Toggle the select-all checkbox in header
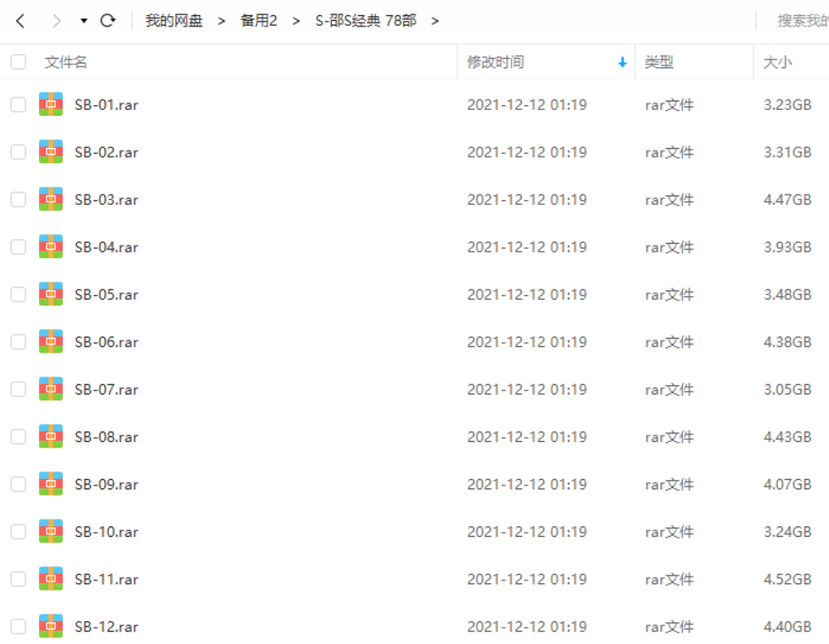 pos(19,62)
